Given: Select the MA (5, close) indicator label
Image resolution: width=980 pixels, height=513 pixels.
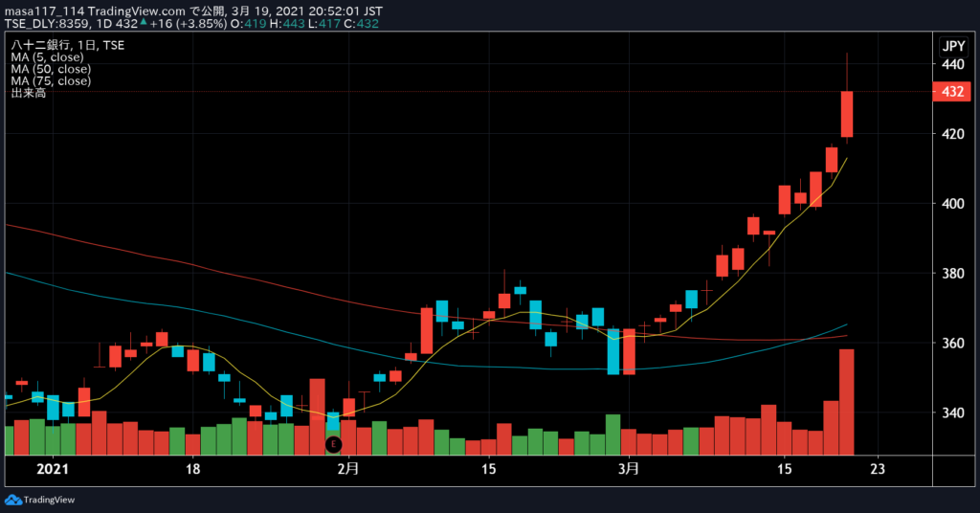Looking at the screenshot, I should click(x=47, y=56).
